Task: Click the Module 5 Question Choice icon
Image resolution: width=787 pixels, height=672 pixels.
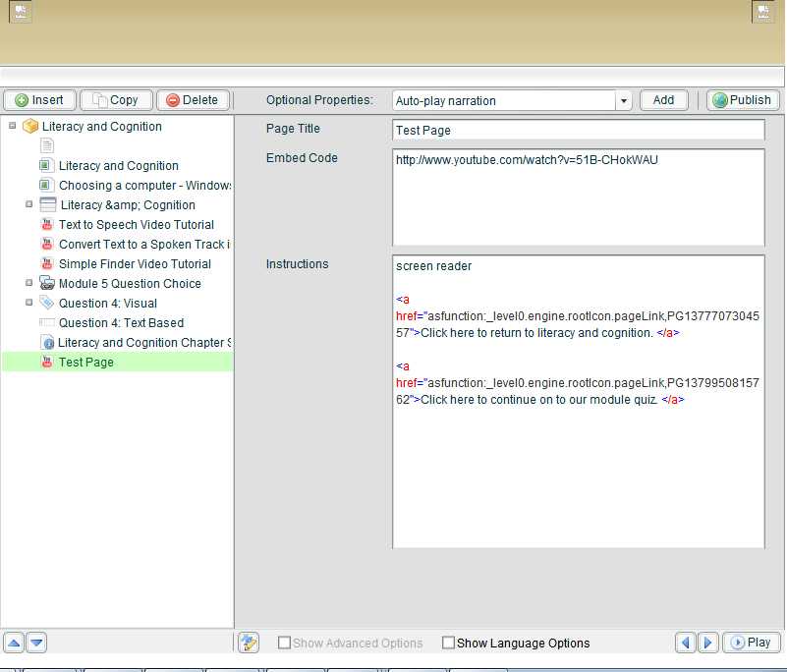Action: (47, 283)
